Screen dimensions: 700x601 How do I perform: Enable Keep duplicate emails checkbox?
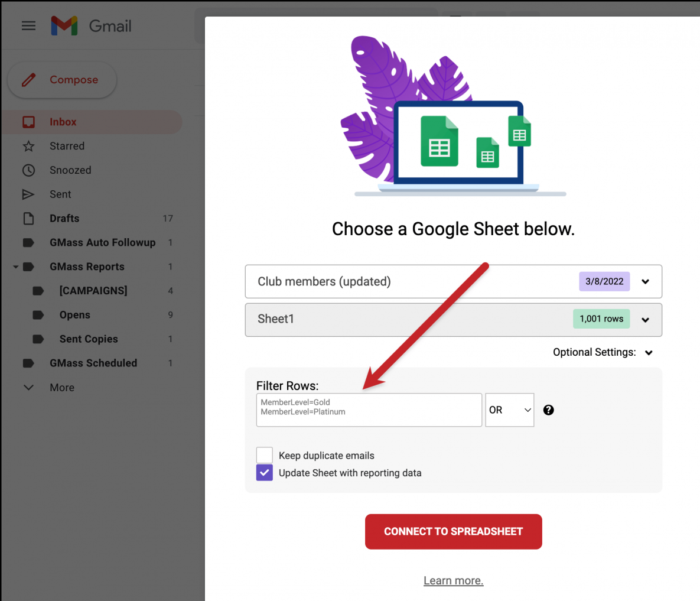click(264, 455)
